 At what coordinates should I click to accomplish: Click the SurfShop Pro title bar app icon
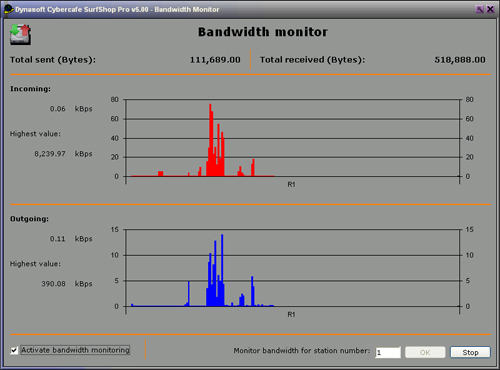[x=8, y=9]
